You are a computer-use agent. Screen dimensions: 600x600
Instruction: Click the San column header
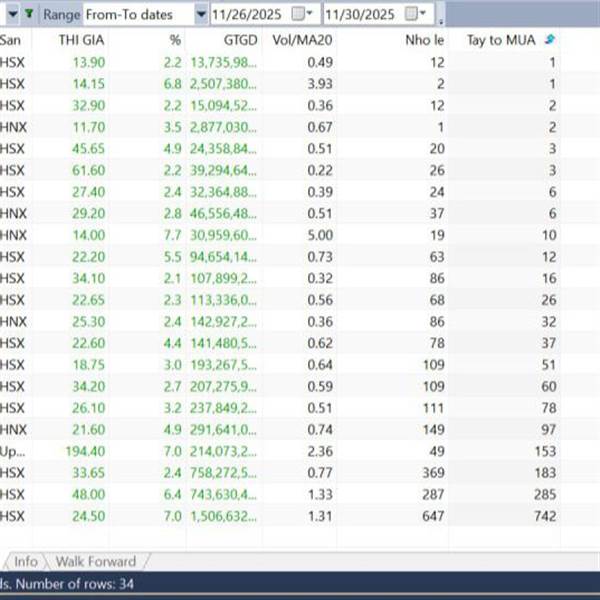point(10,40)
